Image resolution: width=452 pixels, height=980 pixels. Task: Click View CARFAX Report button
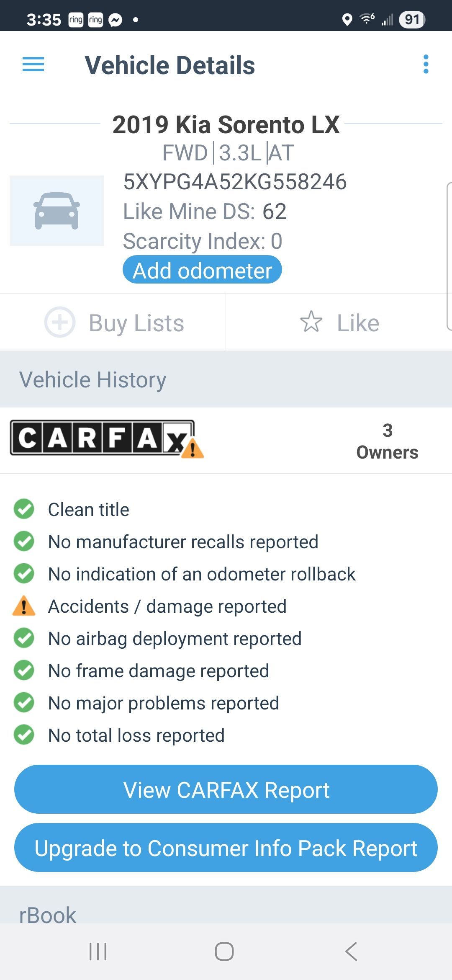point(226,789)
